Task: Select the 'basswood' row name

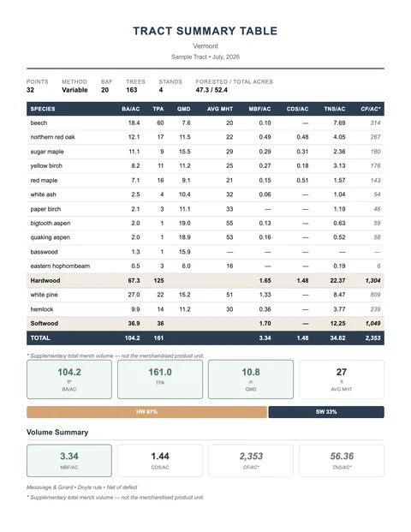Action: pyautogui.click(x=44, y=252)
